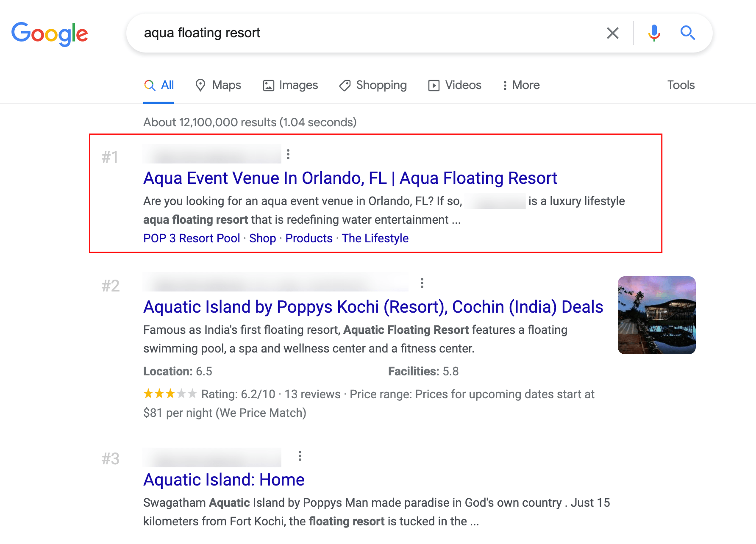Image resolution: width=756 pixels, height=544 pixels.
Task: Open the Maps tab
Action: (x=218, y=85)
